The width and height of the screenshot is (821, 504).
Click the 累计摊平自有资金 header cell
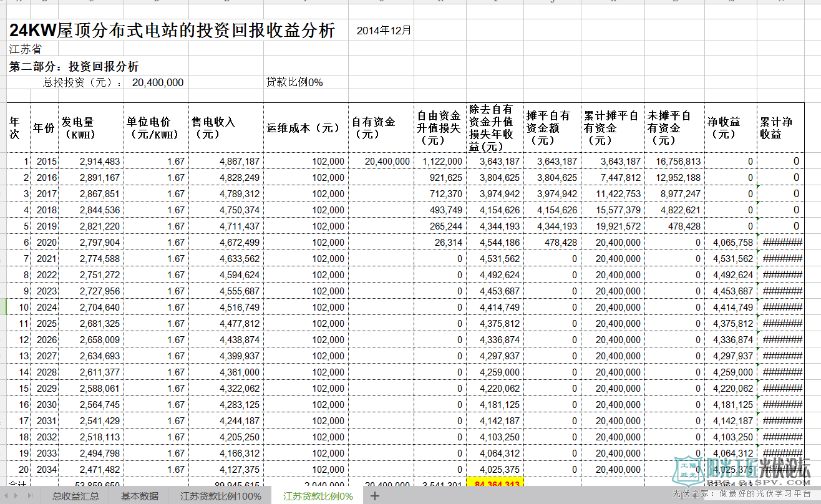[613, 128]
